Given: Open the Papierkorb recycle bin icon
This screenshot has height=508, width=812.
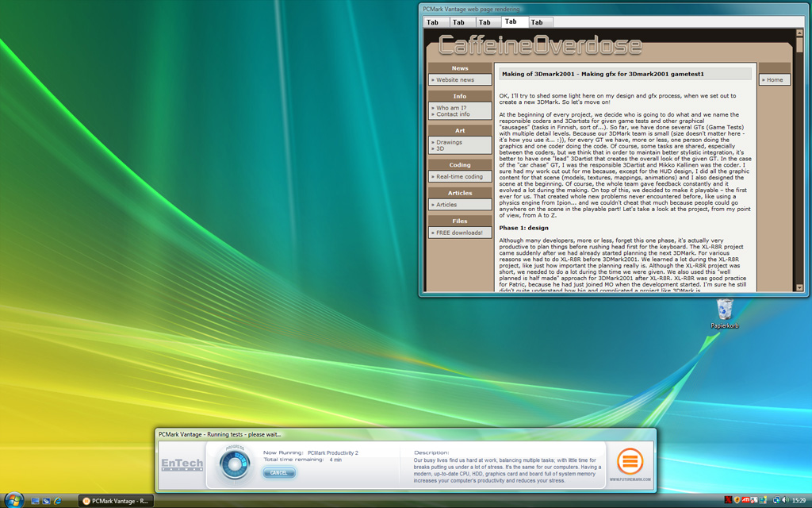Looking at the screenshot, I should pos(724,310).
